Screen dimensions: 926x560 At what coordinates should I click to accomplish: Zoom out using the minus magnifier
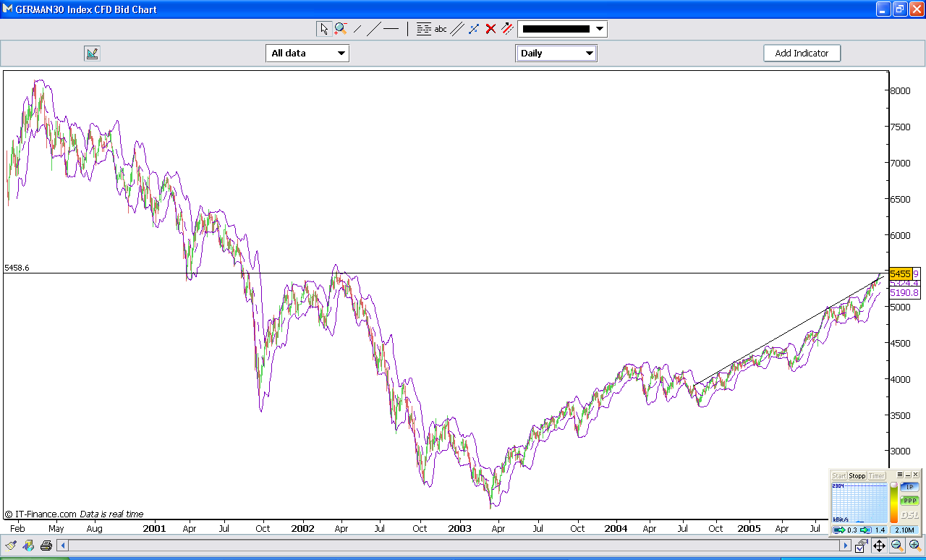coord(897,546)
